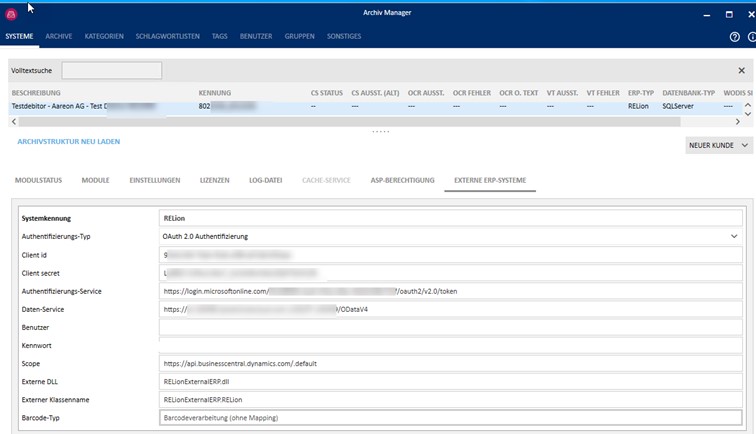The width and height of the screenshot is (756, 434).
Task: Open the Neuer Kunde dropdown arrow
Action: click(743, 146)
